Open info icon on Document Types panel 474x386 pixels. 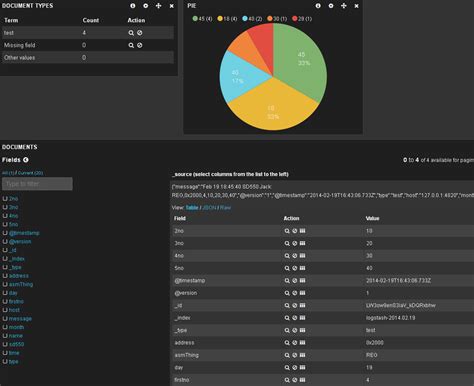click(133, 6)
